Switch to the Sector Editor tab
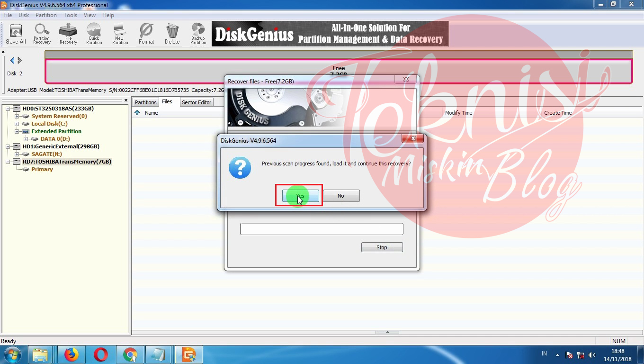Viewport: 644px width, 364px height. pos(197,102)
